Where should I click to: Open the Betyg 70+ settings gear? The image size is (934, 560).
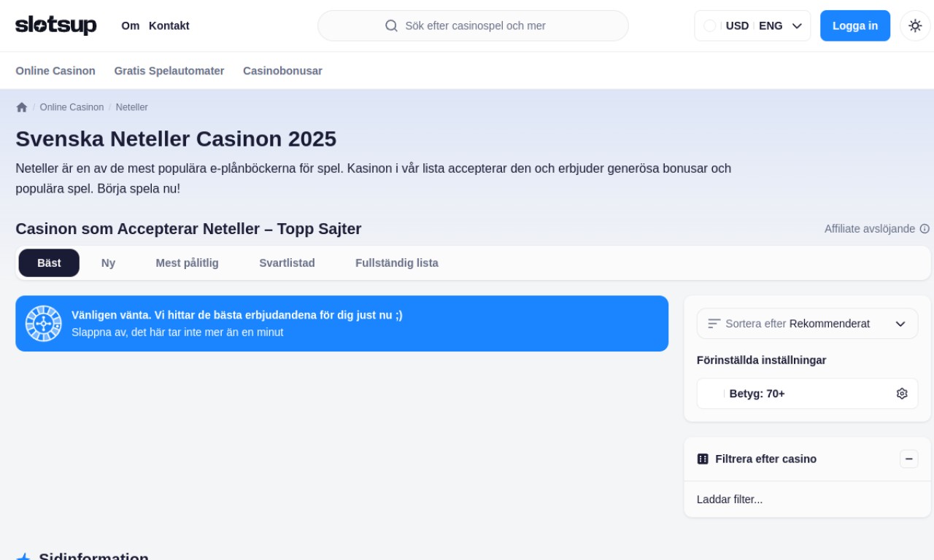(902, 394)
